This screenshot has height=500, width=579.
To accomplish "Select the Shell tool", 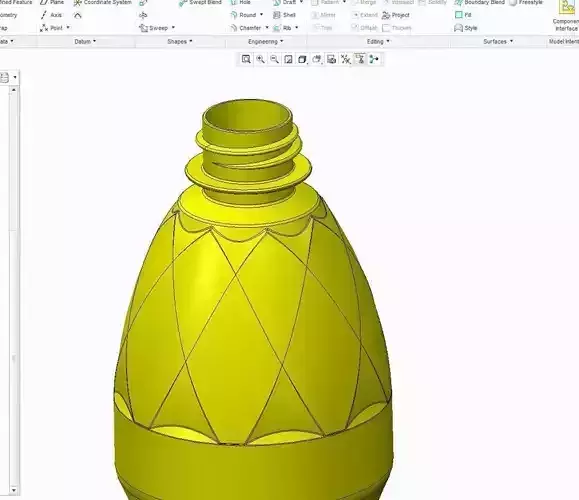I will (284, 15).
